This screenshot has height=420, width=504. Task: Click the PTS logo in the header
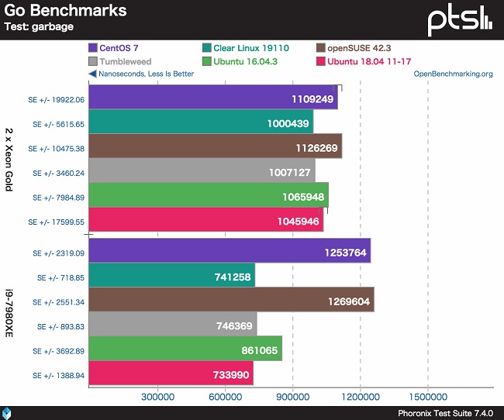460,19
